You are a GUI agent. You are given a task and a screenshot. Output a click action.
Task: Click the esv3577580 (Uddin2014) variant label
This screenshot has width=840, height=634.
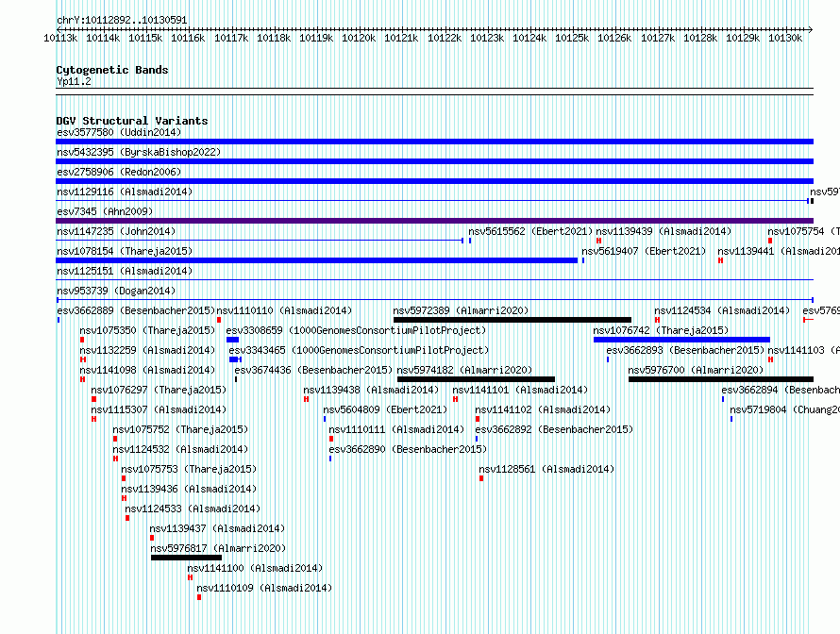pyautogui.click(x=119, y=132)
